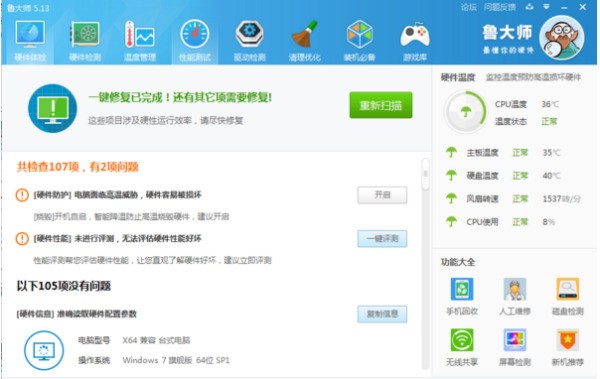The width and height of the screenshot is (600, 379).
Task: Click the 35℃ motherboard temperature value
Action: 551,153
